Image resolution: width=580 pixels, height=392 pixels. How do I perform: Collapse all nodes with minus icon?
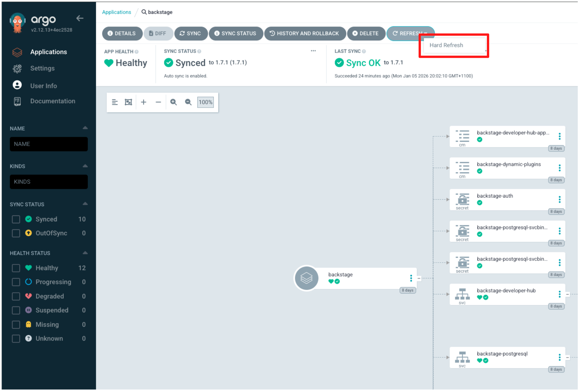pos(158,102)
